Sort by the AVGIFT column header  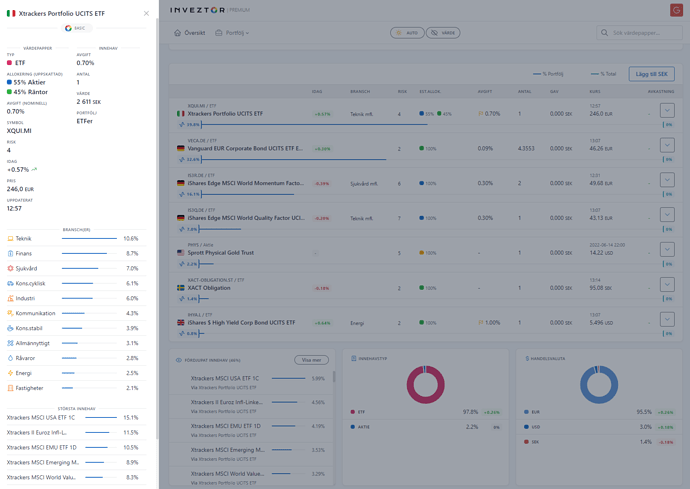pyautogui.click(x=485, y=92)
